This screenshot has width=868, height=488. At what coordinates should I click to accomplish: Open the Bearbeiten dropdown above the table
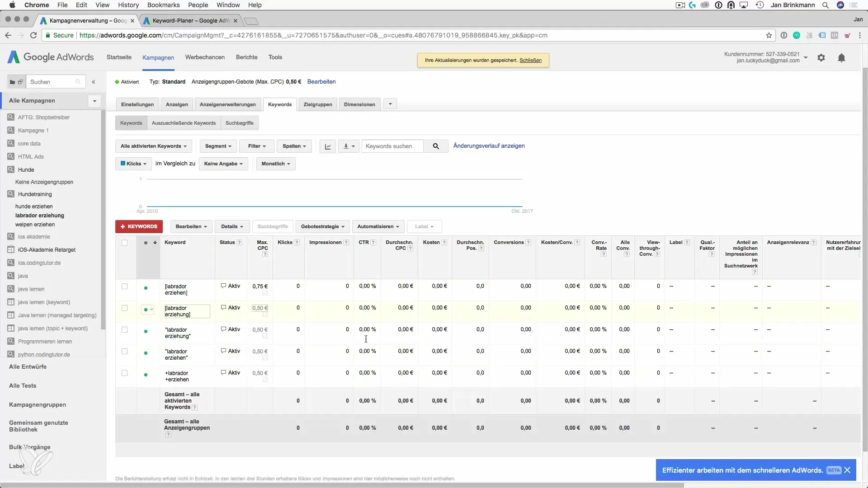191,226
